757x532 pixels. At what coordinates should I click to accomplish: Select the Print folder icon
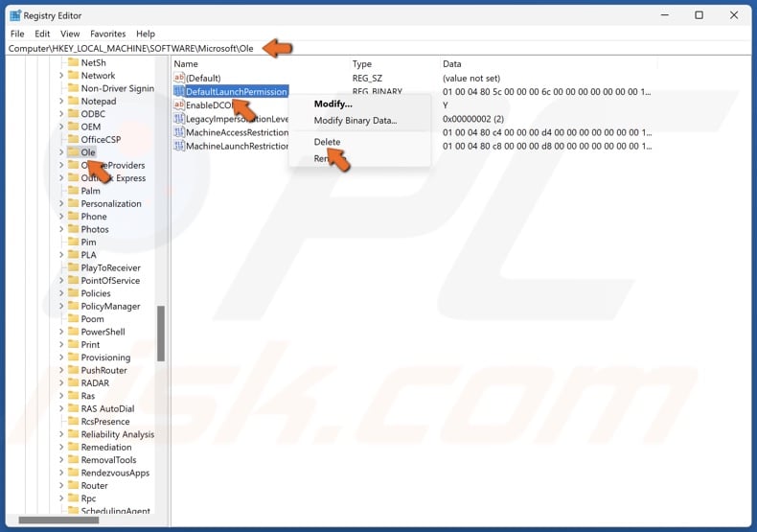click(x=74, y=344)
